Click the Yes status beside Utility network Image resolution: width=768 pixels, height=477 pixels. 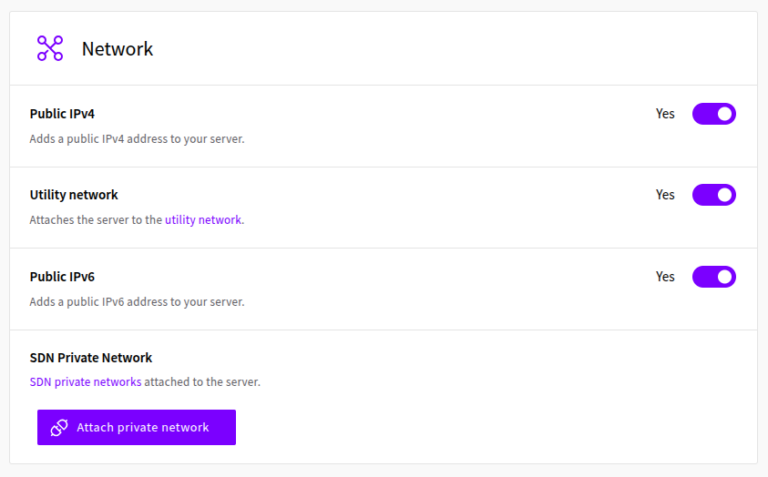click(665, 195)
